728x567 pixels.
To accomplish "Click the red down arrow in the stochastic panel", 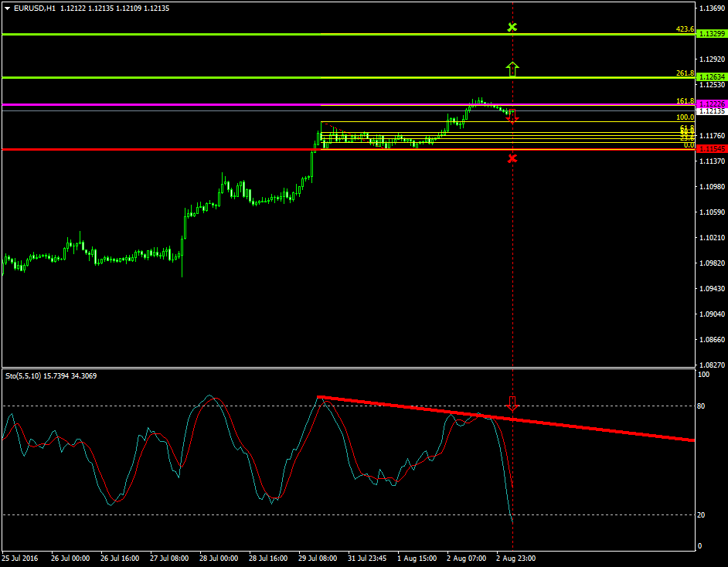I will tap(512, 403).
